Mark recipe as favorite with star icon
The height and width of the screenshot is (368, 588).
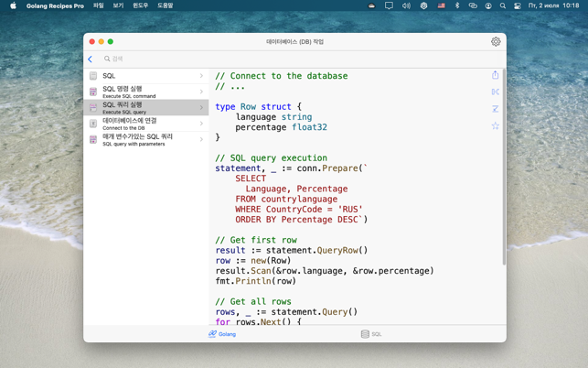(496, 126)
